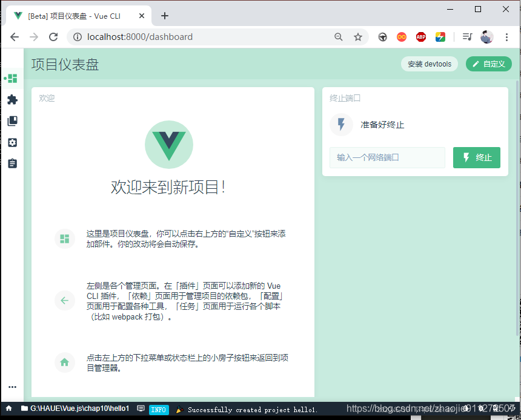Click 'Successfully created project hello1.' message
This screenshot has height=420, width=521.
pos(253,410)
